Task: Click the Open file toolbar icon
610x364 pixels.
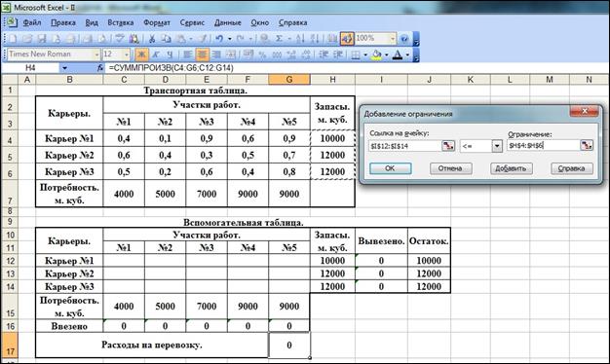Action: coord(27,39)
